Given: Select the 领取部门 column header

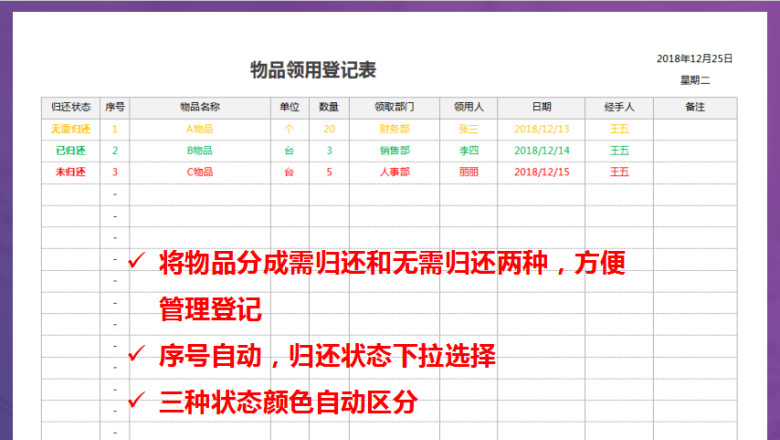Looking at the screenshot, I should tap(394, 107).
